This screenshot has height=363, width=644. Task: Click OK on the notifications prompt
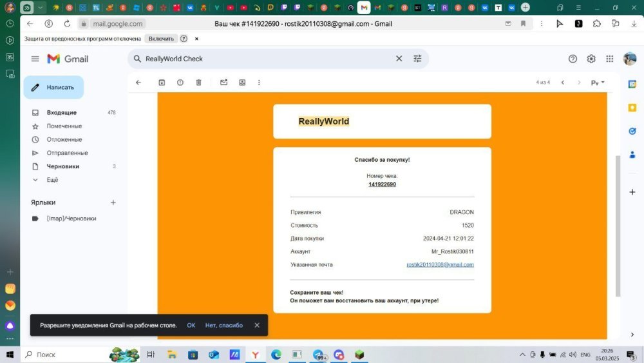click(191, 325)
